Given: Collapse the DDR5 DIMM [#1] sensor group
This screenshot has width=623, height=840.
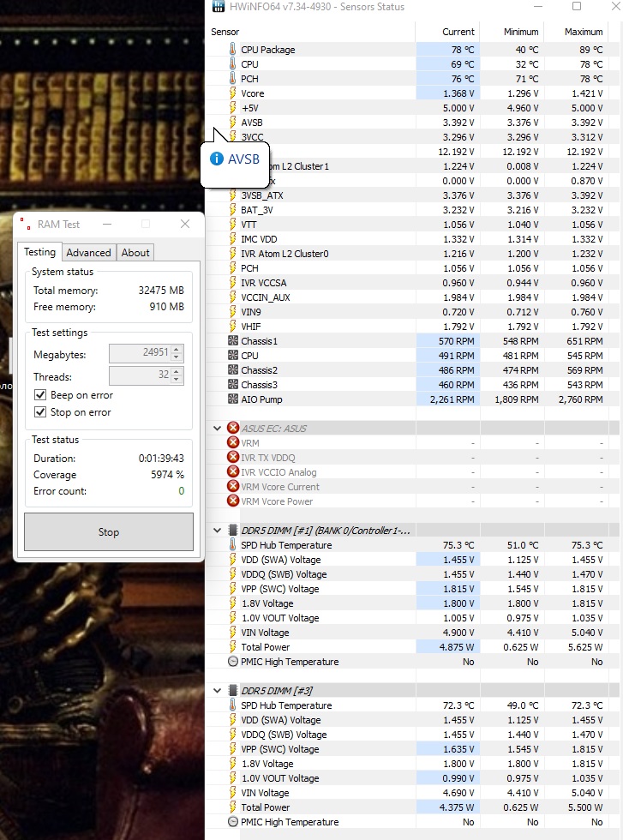Looking at the screenshot, I should [x=217, y=531].
